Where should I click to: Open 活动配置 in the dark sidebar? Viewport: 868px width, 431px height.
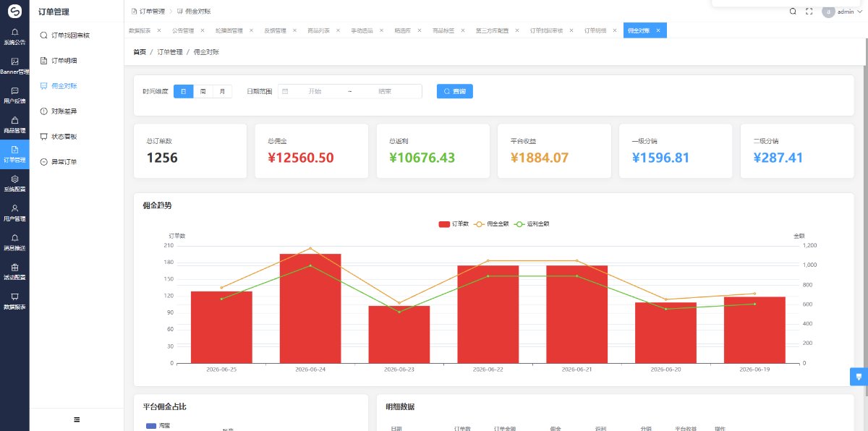coord(14,271)
